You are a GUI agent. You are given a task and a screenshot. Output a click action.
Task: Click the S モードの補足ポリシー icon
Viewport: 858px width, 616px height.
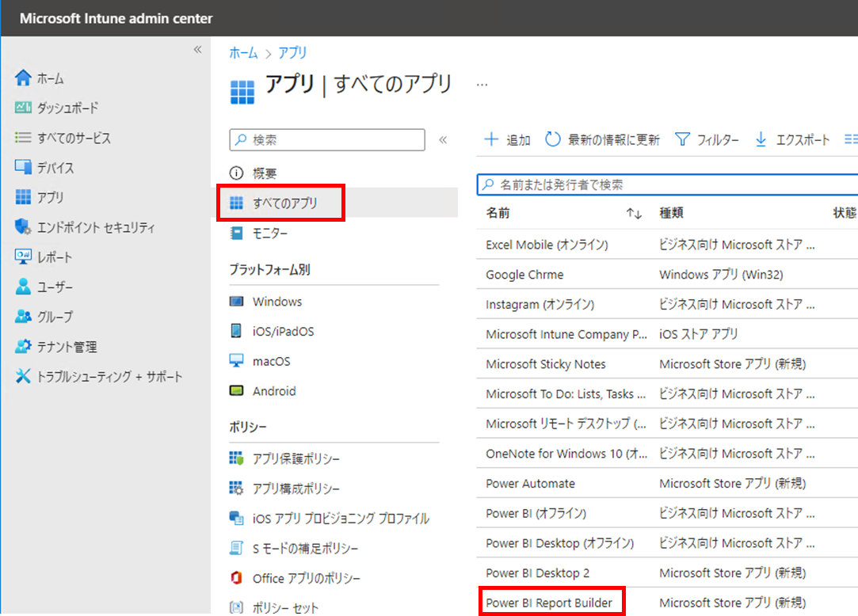pyautogui.click(x=236, y=548)
